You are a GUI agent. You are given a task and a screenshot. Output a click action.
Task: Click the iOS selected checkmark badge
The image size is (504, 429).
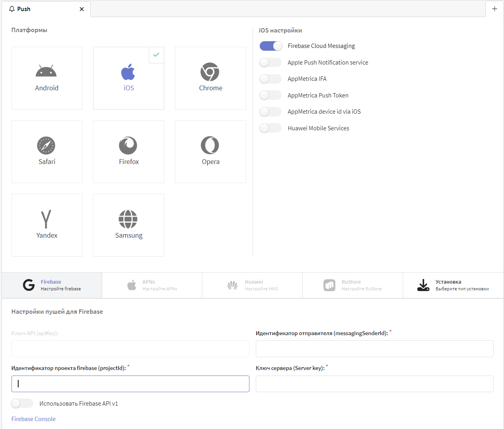coord(156,55)
